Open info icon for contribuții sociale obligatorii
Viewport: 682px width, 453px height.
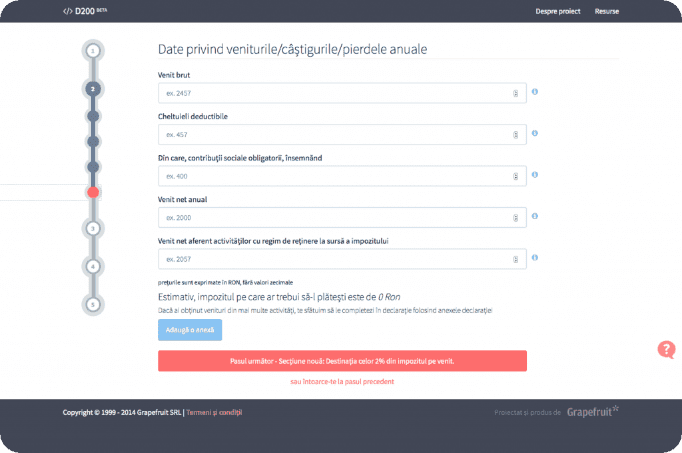(535, 174)
